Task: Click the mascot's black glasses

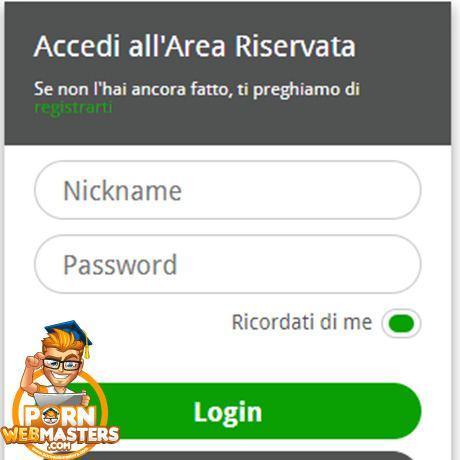Action: click(x=62, y=364)
